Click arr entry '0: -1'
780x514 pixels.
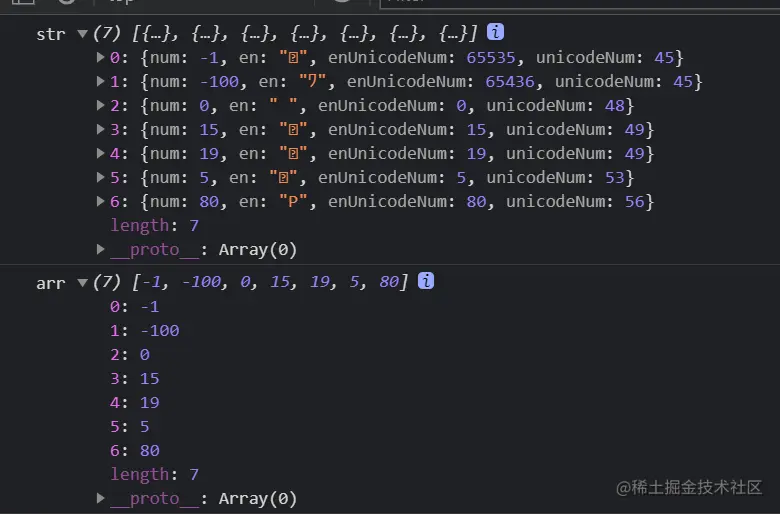pos(134,307)
